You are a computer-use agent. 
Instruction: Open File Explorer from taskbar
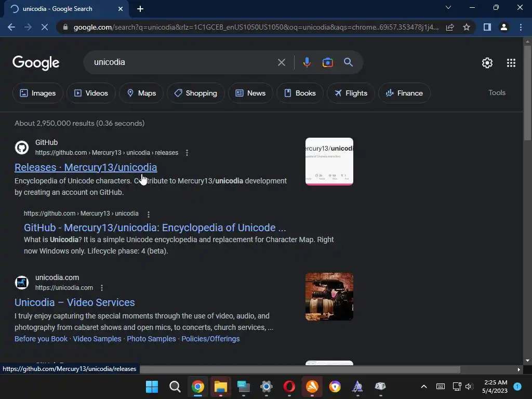tap(220, 387)
